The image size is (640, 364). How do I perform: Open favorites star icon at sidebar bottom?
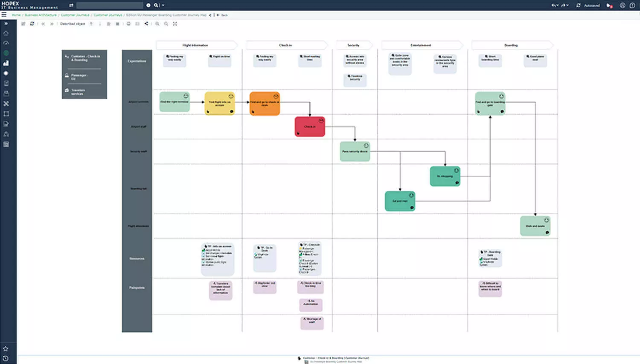tap(6, 349)
